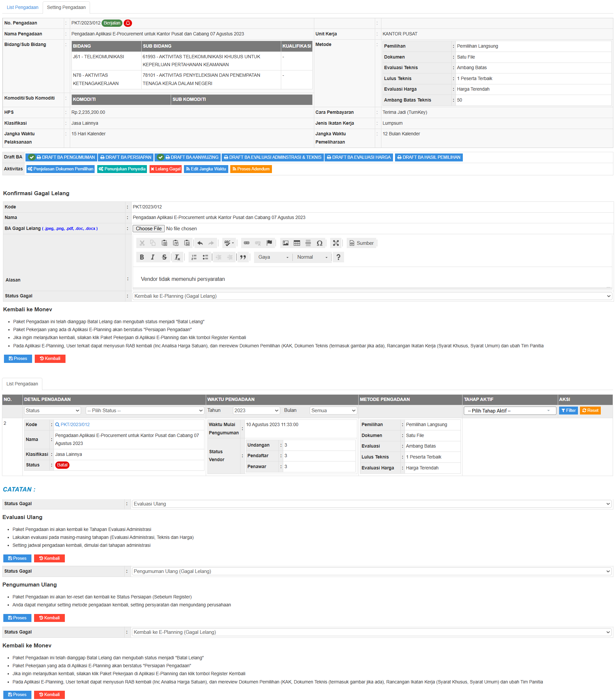The width and height of the screenshot is (616, 700).
Task: Open the Gaya style dropdown
Action: tap(273, 257)
